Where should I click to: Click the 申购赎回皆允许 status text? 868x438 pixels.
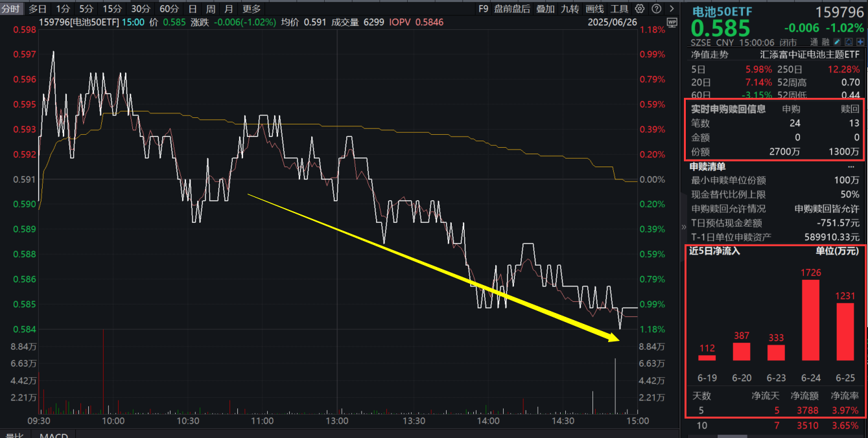pyautogui.click(x=827, y=209)
